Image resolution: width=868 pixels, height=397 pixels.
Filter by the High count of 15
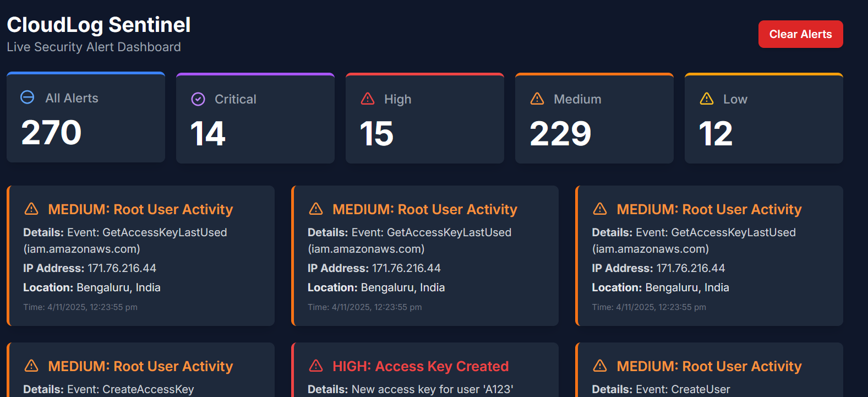pos(376,134)
